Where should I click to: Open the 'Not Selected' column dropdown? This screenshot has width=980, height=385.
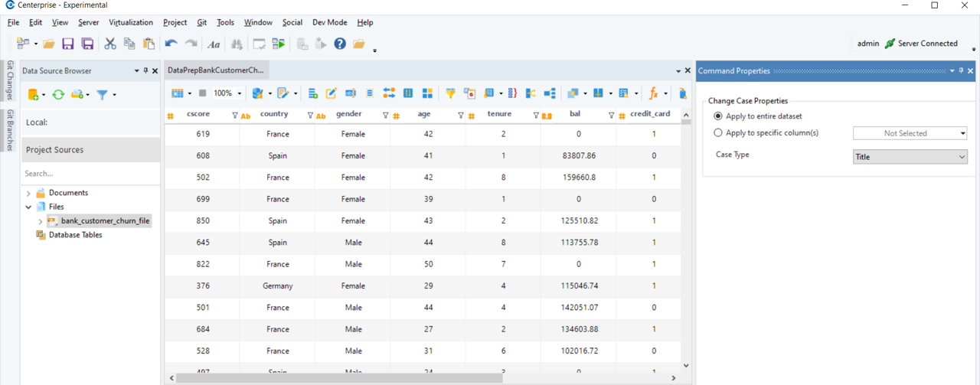click(910, 133)
